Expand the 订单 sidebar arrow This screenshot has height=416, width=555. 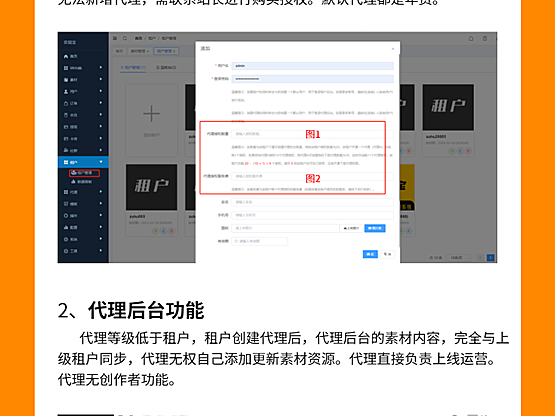[x=101, y=103]
